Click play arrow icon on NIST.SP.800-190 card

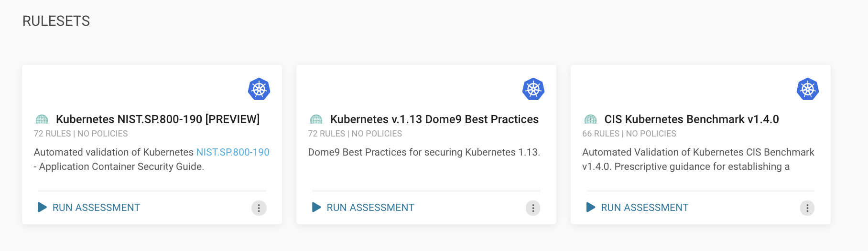[42, 207]
